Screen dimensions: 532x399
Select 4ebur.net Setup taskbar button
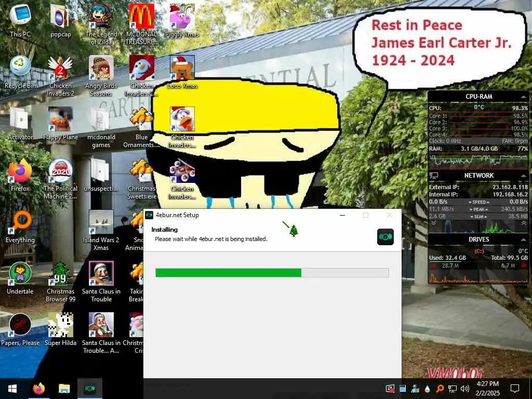click(89, 389)
